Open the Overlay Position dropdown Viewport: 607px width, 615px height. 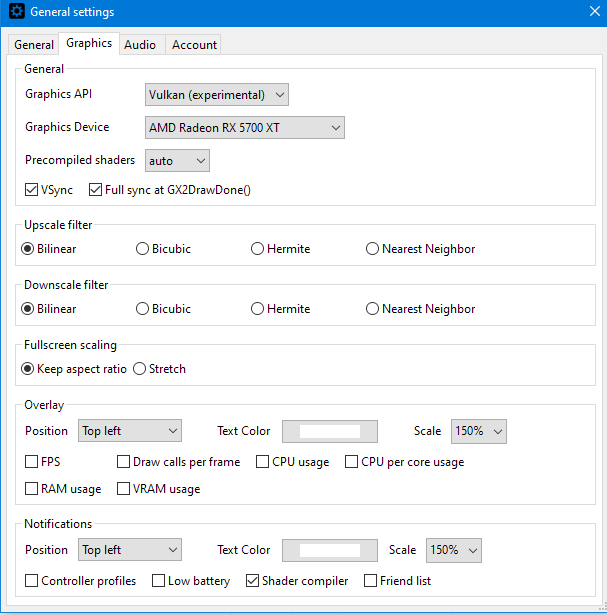(x=130, y=431)
